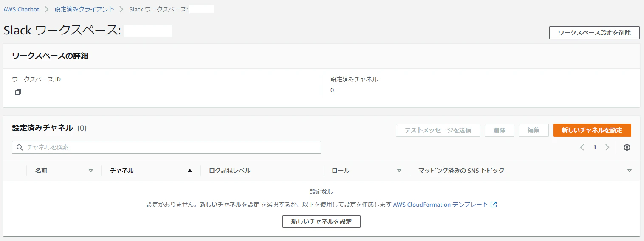
Task: Go to previous page arrow
Action: 582,147
